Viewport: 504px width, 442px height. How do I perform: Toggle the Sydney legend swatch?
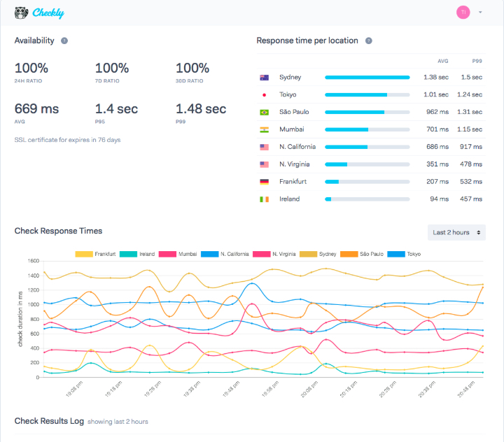click(308, 254)
